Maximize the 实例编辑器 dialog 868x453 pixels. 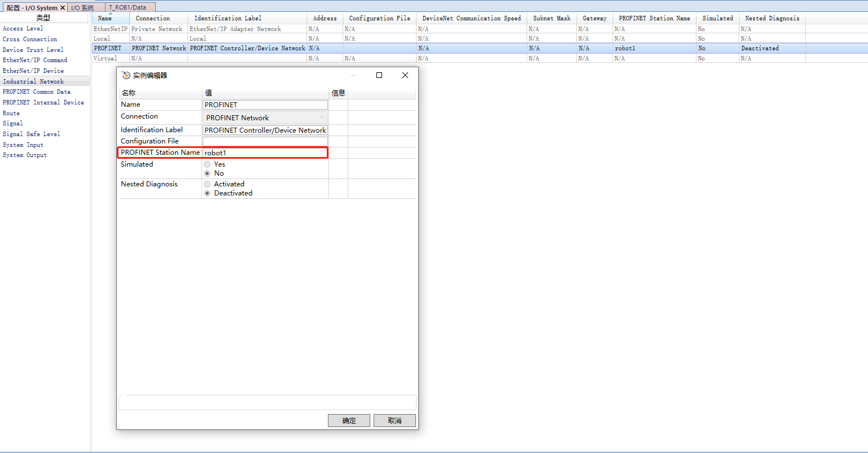379,75
